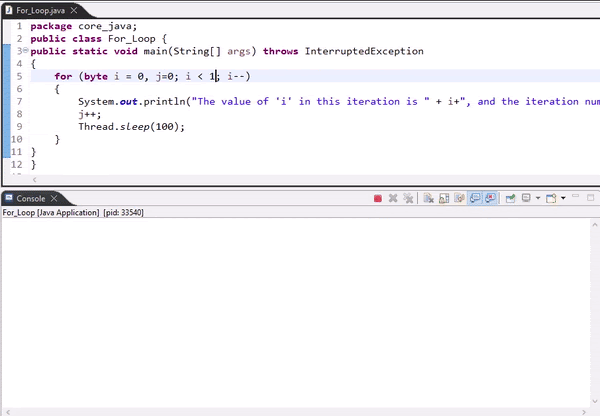
Task: Minimize the Console view
Action: point(575,197)
